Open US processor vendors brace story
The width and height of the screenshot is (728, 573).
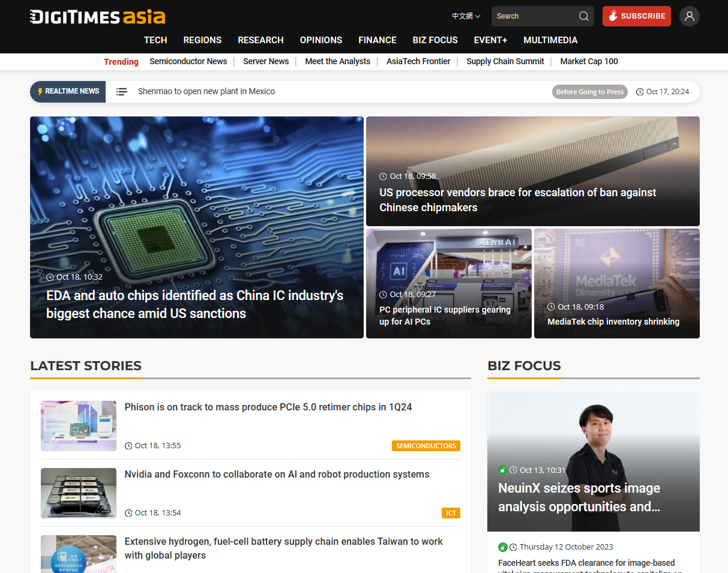(x=518, y=200)
